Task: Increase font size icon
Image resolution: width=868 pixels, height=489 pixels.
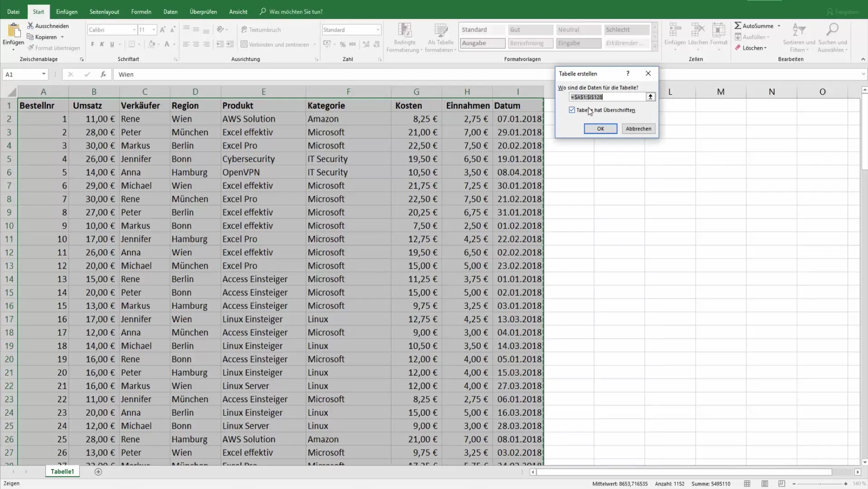Action: click(163, 30)
